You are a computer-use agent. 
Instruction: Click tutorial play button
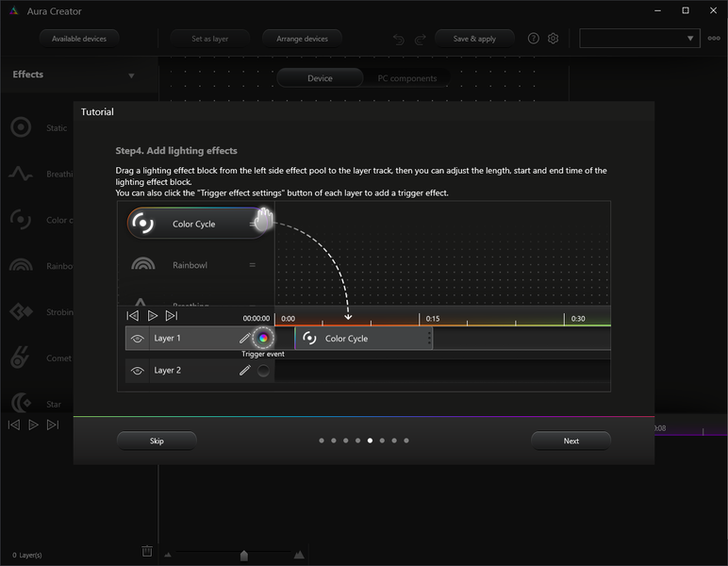[x=152, y=316]
